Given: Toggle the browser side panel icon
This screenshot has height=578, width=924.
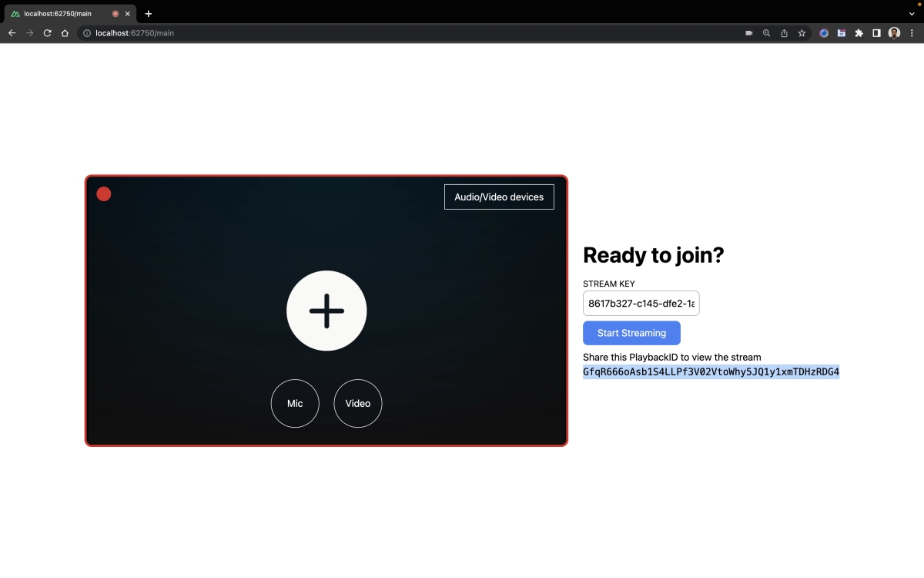Looking at the screenshot, I should 876,33.
